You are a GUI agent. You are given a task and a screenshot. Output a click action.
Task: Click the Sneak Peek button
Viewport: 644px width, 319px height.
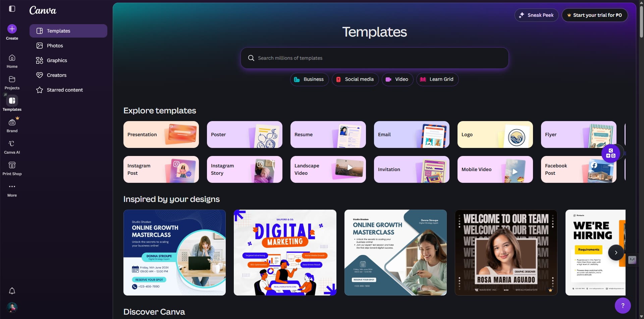click(x=536, y=15)
